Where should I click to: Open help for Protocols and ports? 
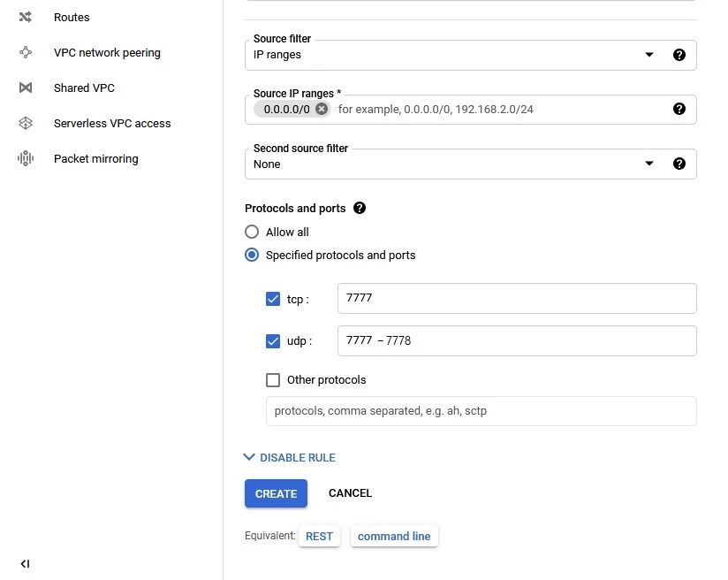click(360, 208)
